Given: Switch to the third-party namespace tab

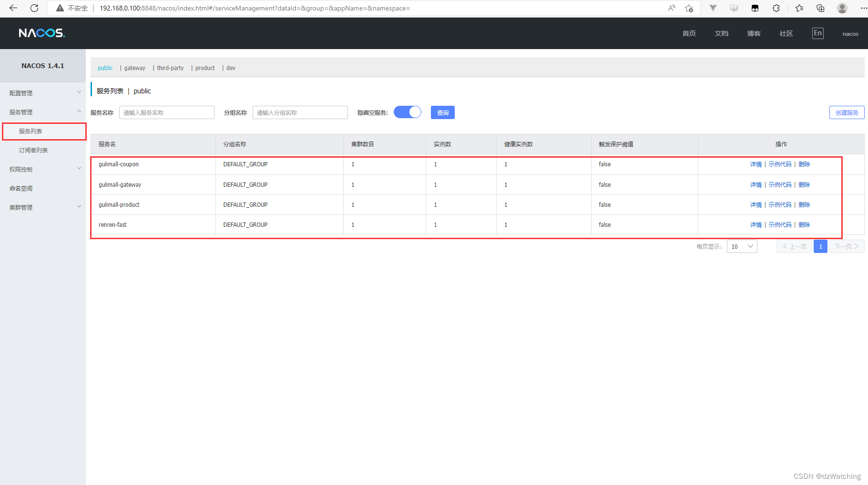Looking at the screenshot, I should [x=170, y=68].
